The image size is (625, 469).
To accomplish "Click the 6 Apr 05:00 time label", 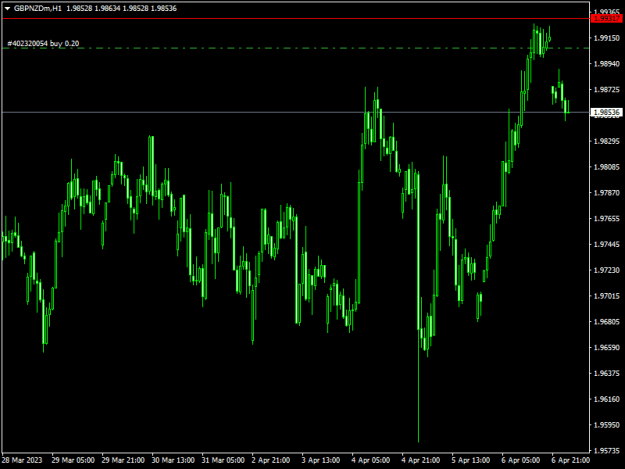I will click(x=521, y=460).
